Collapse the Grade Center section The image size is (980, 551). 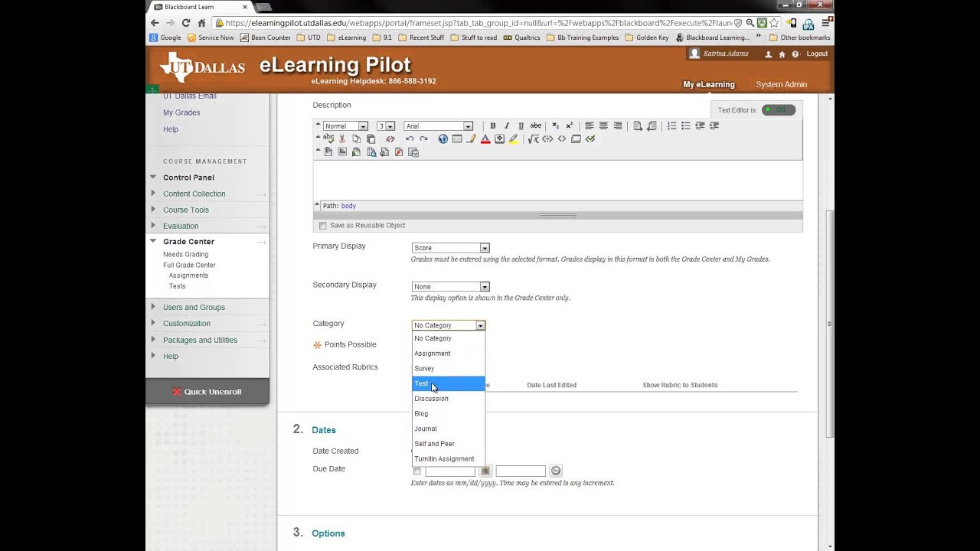[153, 241]
